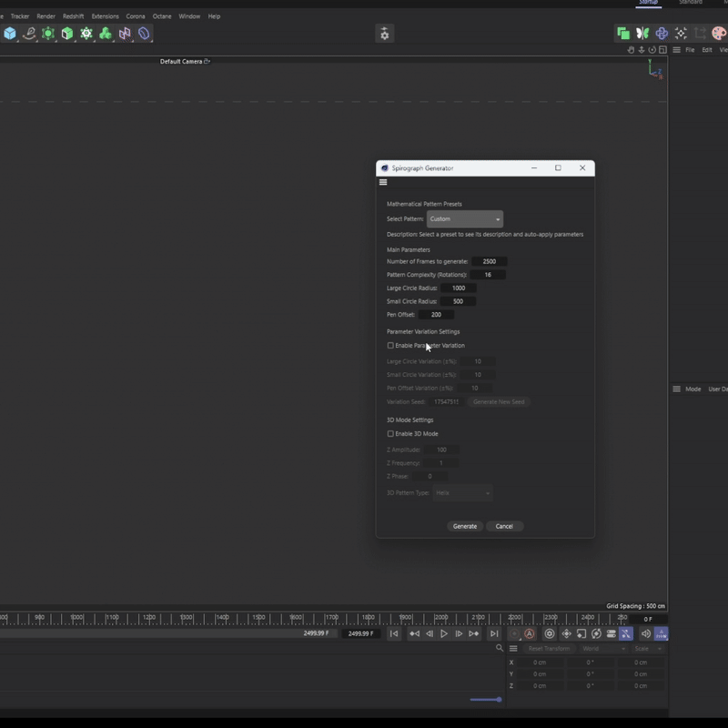Select the blue Cube primitive tool
728x728 pixels.
tap(10, 34)
